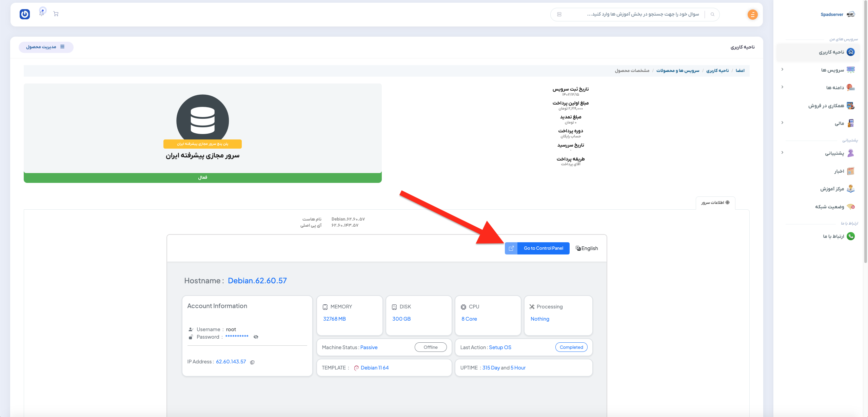Click the مرکز آموزش icon
This screenshot has height=417, width=868.
click(851, 189)
